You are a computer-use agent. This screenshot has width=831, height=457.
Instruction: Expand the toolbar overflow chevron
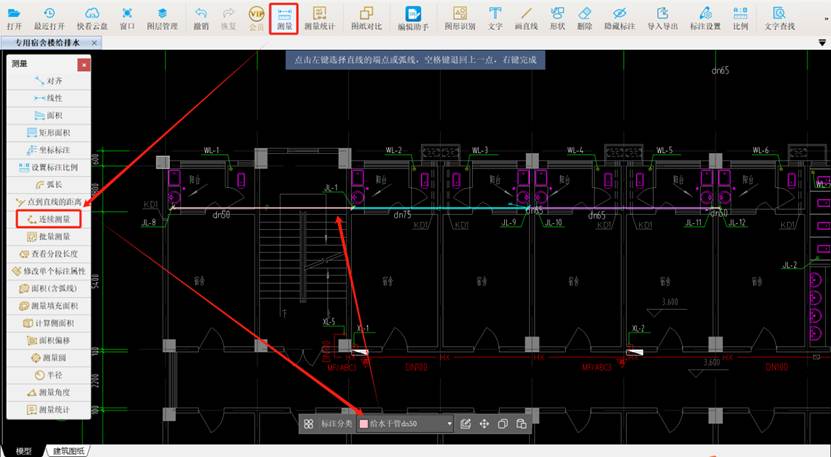pos(827,18)
